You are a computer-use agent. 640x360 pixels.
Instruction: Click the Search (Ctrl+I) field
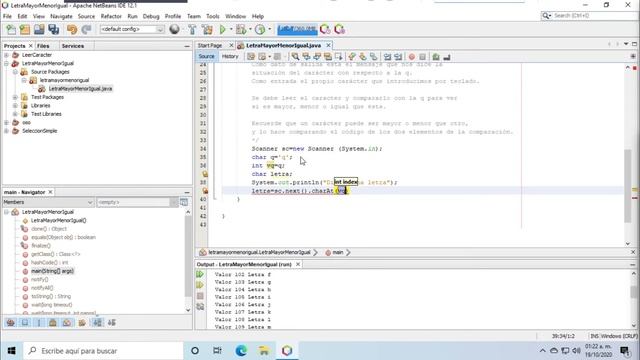[x=590, y=16]
